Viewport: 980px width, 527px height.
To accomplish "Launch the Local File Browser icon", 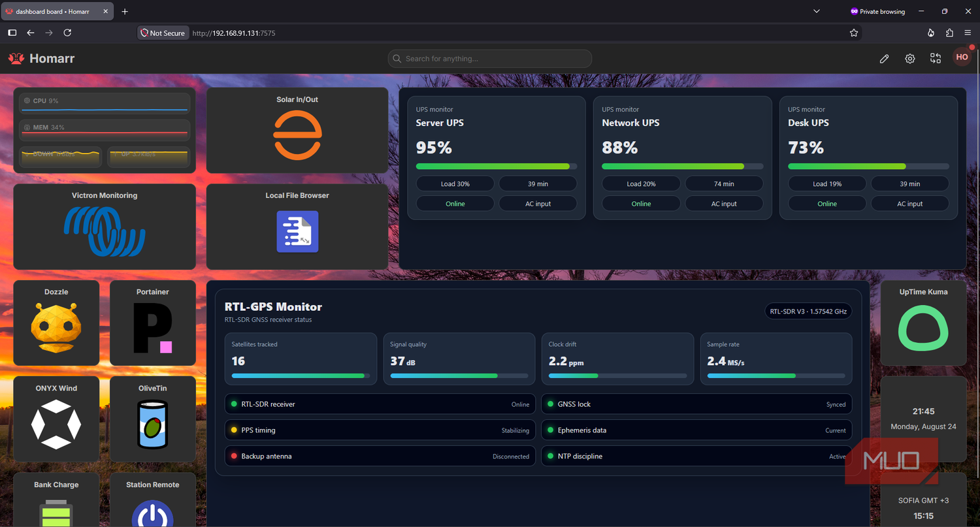I will click(297, 231).
